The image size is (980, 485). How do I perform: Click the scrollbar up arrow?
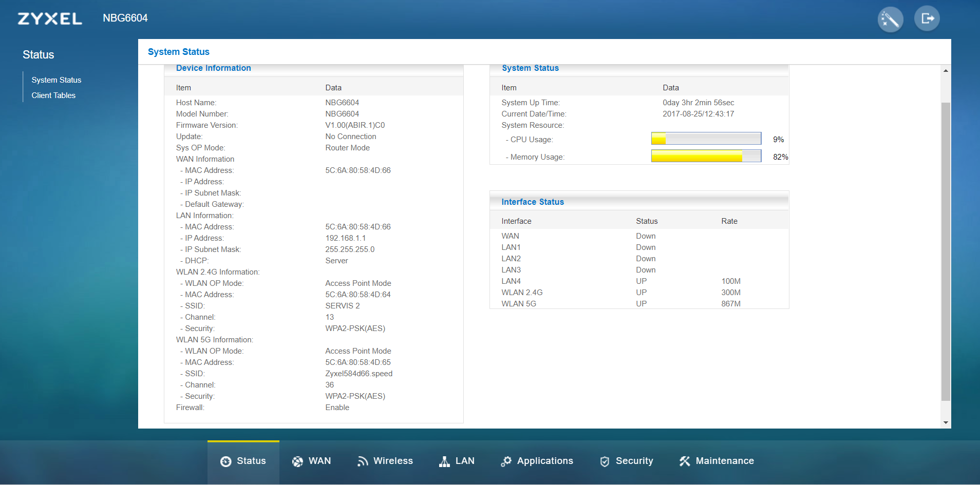pyautogui.click(x=946, y=70)
